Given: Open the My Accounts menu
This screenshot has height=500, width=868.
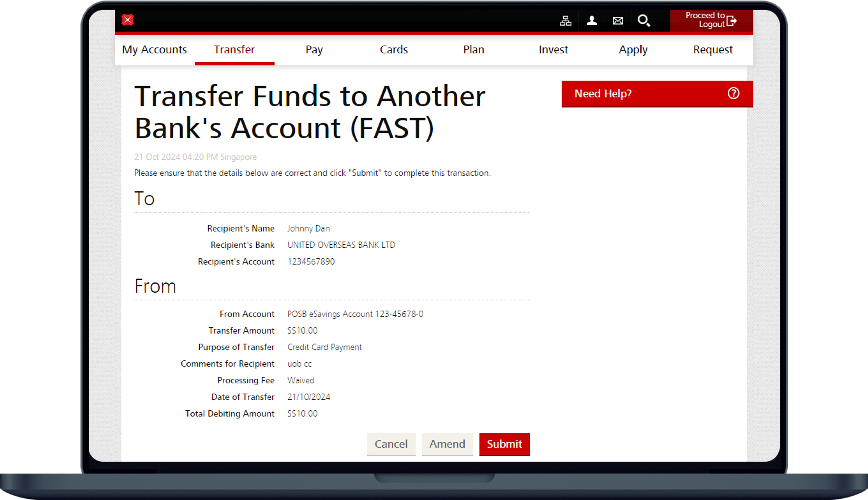Looking at the screenshot, I should coord(155,50).
